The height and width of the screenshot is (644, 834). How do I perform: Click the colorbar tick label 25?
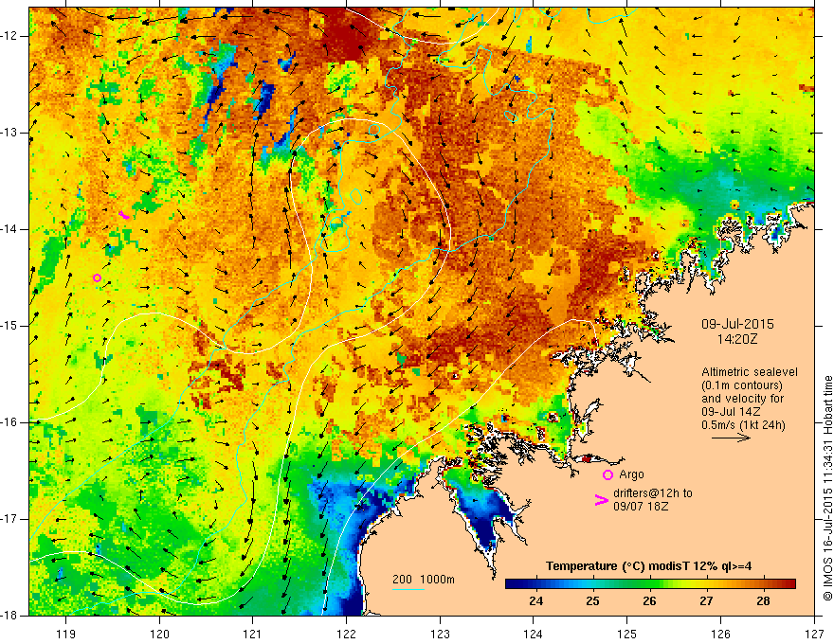coord(592,601)
